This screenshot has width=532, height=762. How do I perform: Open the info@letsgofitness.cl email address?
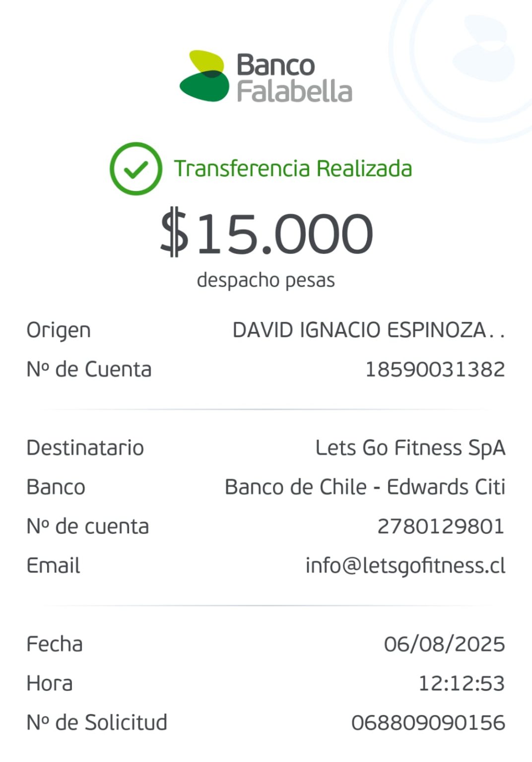point(405,566)
